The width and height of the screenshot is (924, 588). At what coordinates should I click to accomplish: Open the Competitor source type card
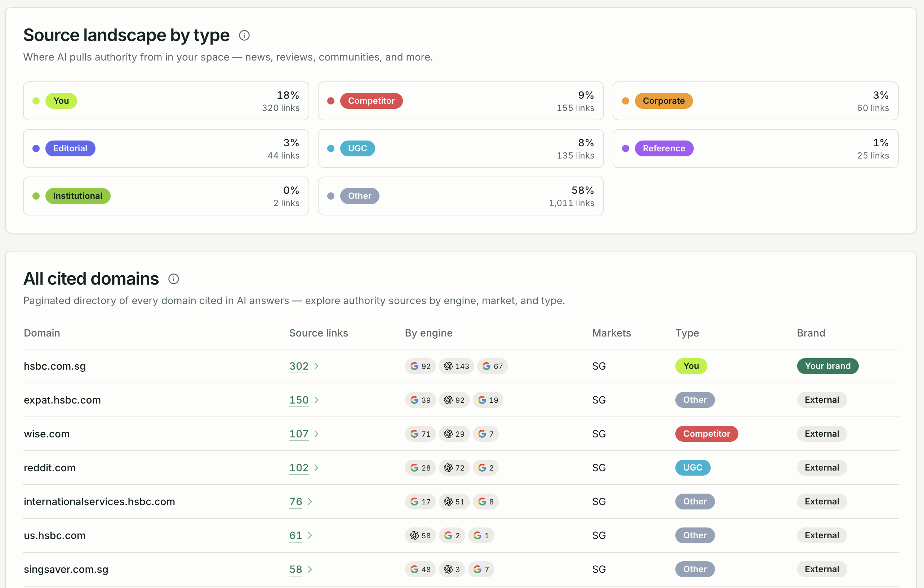[x=461, y=101]
